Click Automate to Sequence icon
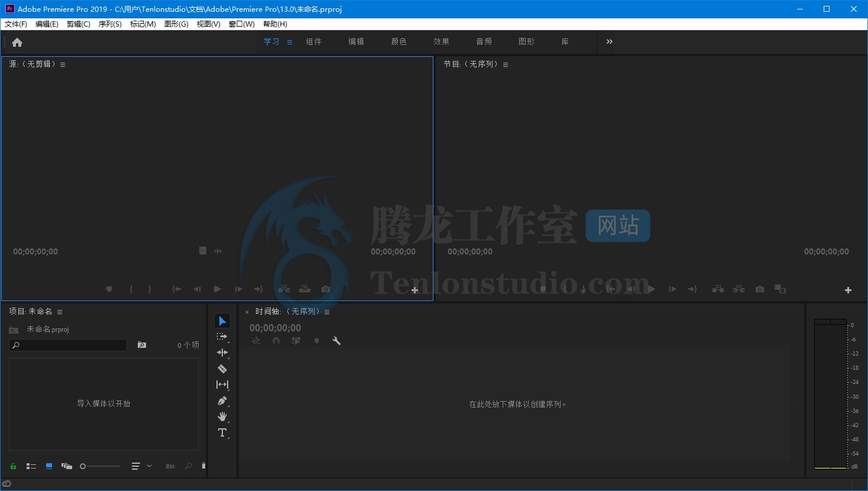 [170, 466]
